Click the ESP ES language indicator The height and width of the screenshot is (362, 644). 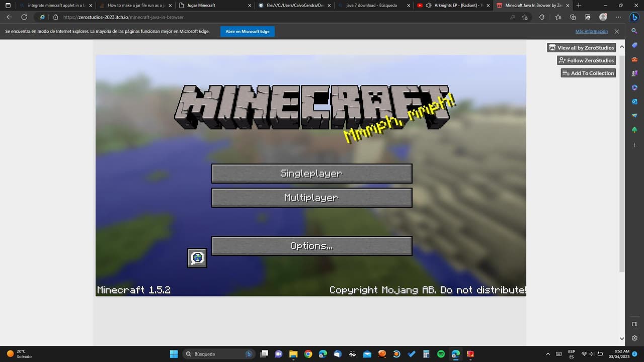click(x=572, y=354)
